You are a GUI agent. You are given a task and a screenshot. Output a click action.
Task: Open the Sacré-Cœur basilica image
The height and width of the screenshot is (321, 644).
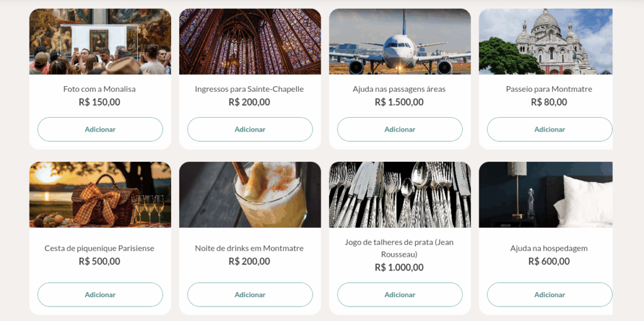click(545, 42)
